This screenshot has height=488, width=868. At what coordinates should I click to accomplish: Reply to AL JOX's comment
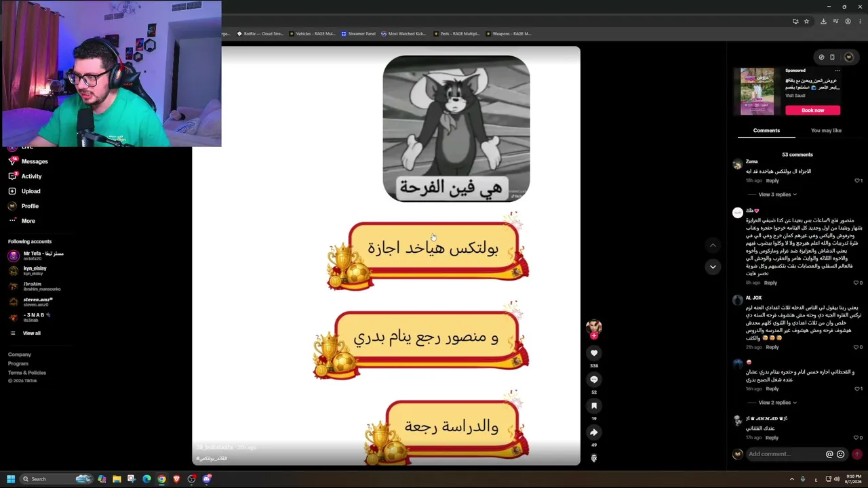pos(772,347)
